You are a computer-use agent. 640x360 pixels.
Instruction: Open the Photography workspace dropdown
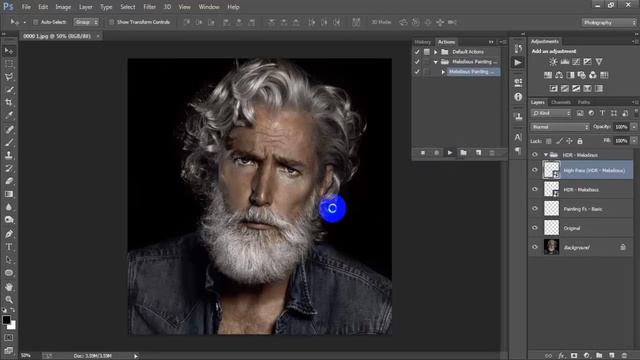tap(609, 22)
